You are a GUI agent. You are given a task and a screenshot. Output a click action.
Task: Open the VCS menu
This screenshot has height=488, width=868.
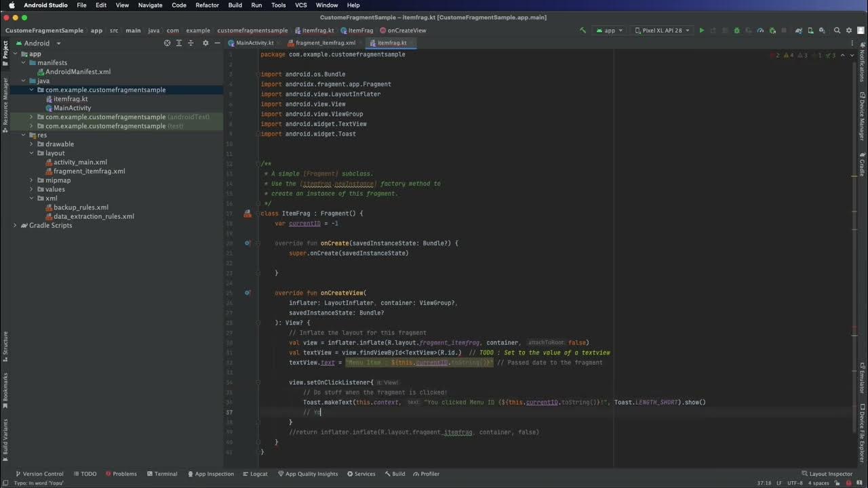pyautogui.click(x=300, y=5)
